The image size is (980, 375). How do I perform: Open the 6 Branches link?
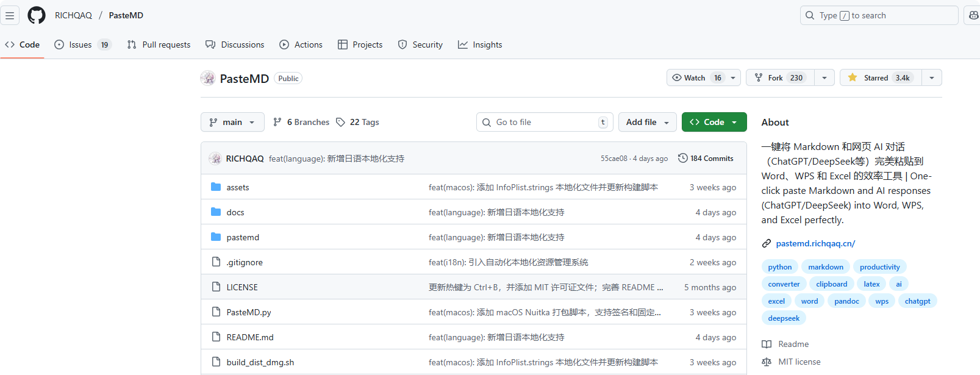pos(301,122)
